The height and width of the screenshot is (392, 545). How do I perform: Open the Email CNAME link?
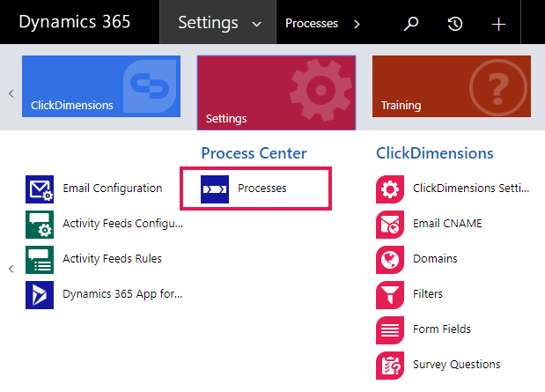(x=447, y=223)
